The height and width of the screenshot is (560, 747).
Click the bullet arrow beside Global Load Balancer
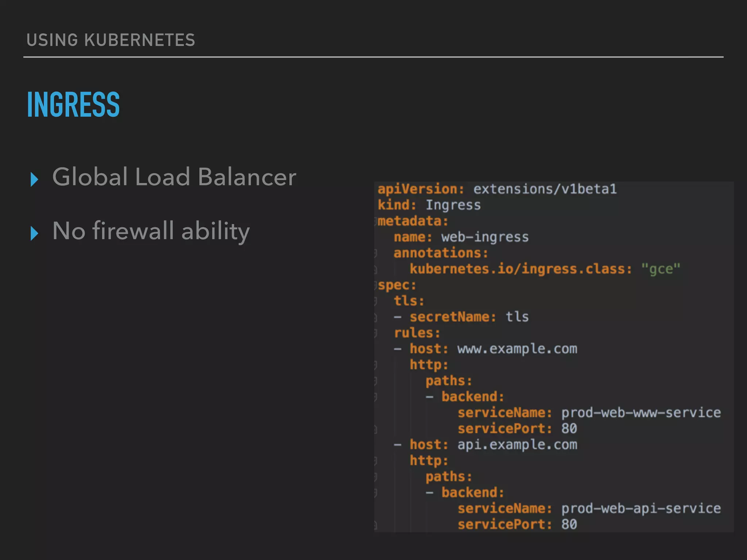[35, 179]
